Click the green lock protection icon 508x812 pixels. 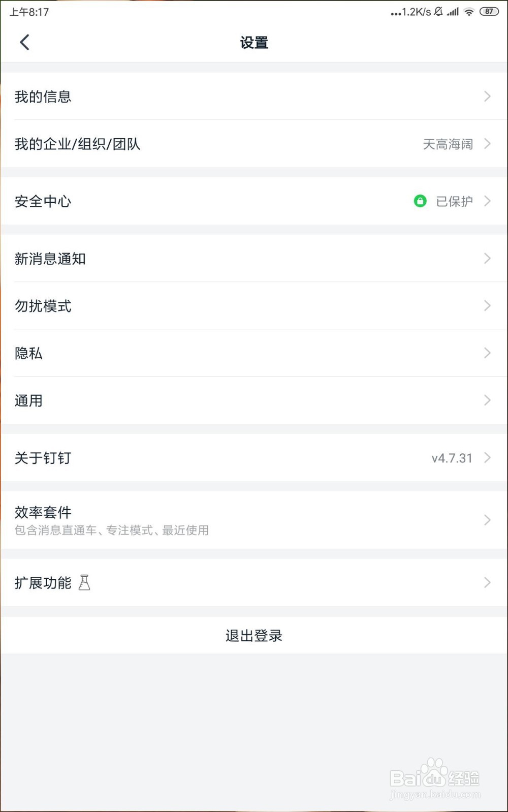point(420,201)
